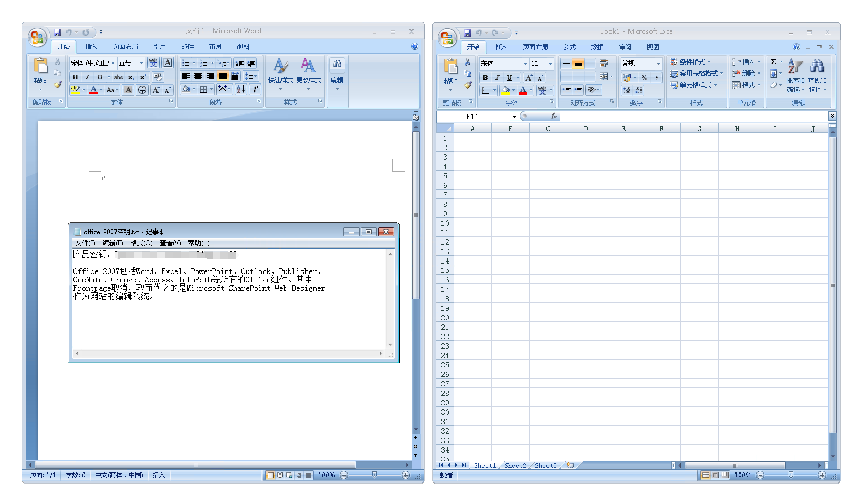The image size is (862, 504).
Task: Click 删除 button in Excel cells group
Action: (747, 73)
